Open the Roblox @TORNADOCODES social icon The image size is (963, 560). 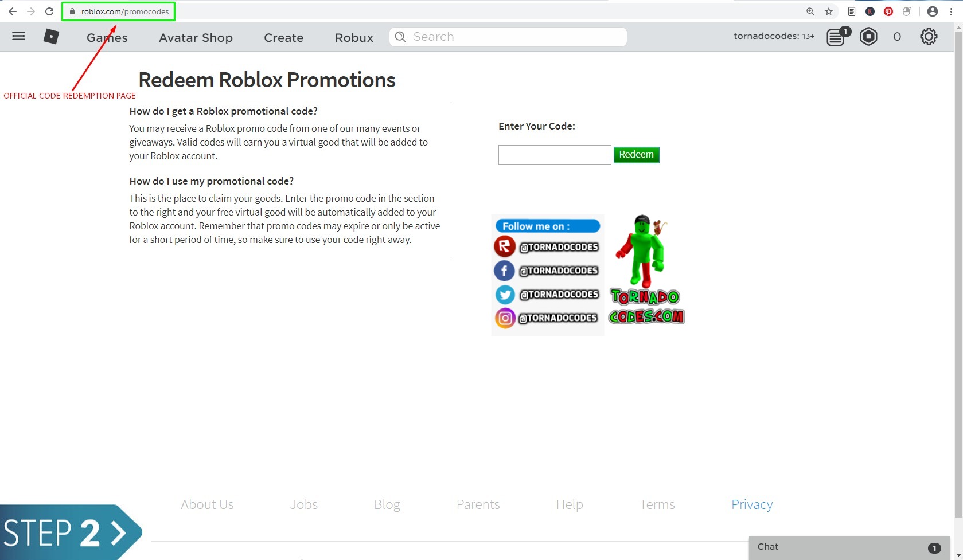[x=504, y=247]
